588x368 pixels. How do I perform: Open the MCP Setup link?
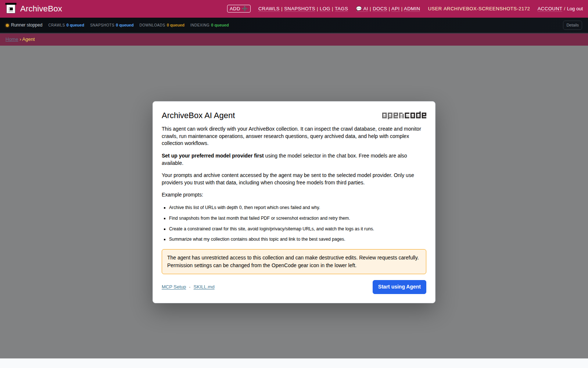point(174,287)
